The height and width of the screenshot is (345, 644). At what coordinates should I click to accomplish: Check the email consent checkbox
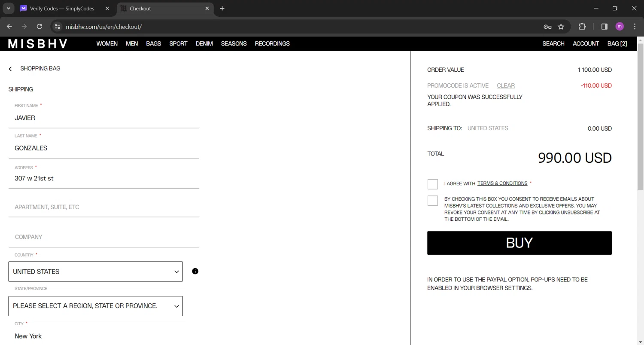coord(433,201)
